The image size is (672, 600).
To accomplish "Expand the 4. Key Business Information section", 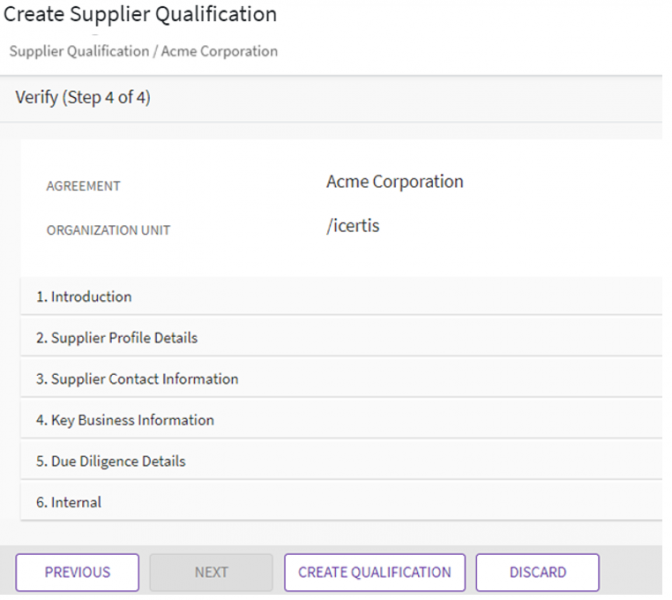I will [x=125, y=420].
